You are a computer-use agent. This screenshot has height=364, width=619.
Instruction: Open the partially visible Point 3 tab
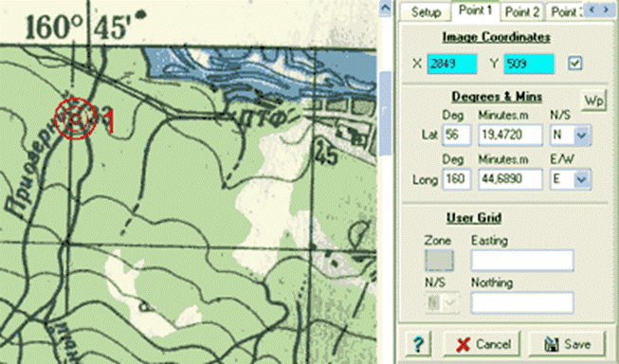click(x=565, y=11)
